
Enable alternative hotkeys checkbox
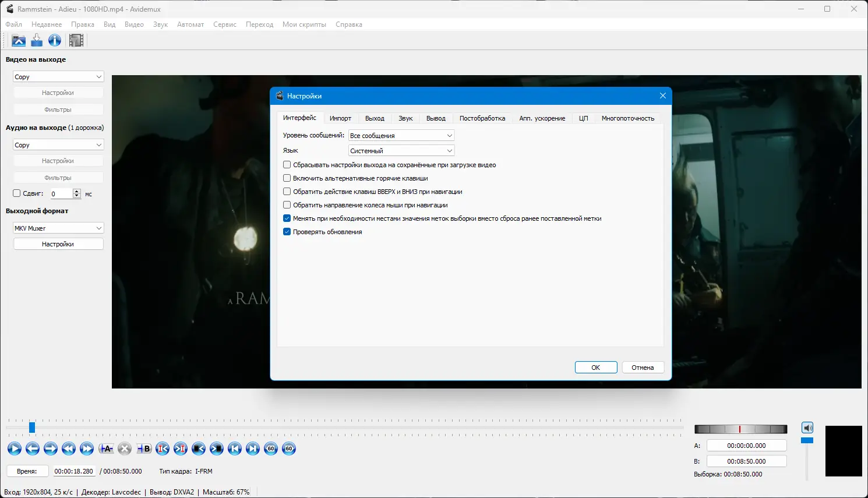[x=287, y=178]
